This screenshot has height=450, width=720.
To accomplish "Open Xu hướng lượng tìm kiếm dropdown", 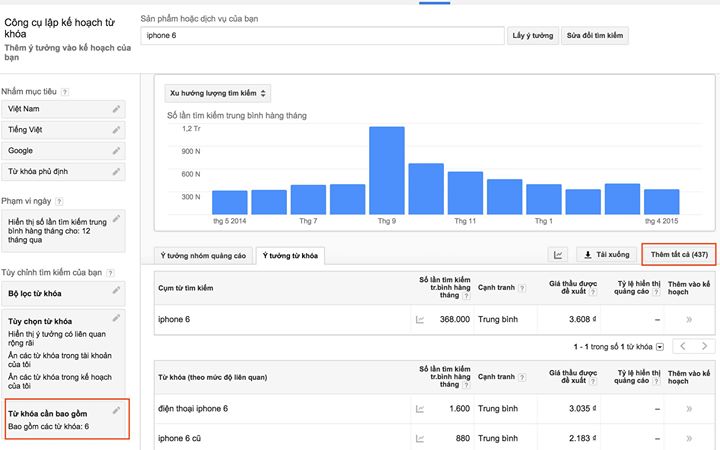I will click(218, 93).
